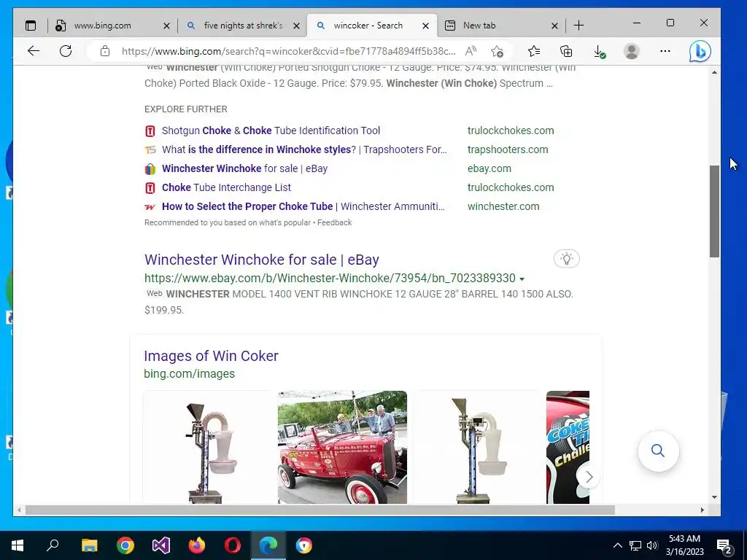The image size is (747, 560).
Task: Open the profile avatar icon
Action: pos(632,51)
